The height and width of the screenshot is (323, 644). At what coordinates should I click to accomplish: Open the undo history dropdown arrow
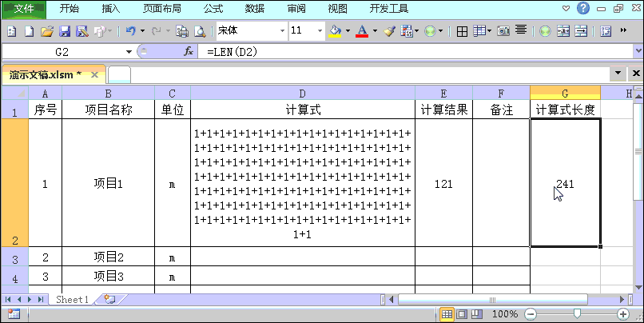point(142,31)
